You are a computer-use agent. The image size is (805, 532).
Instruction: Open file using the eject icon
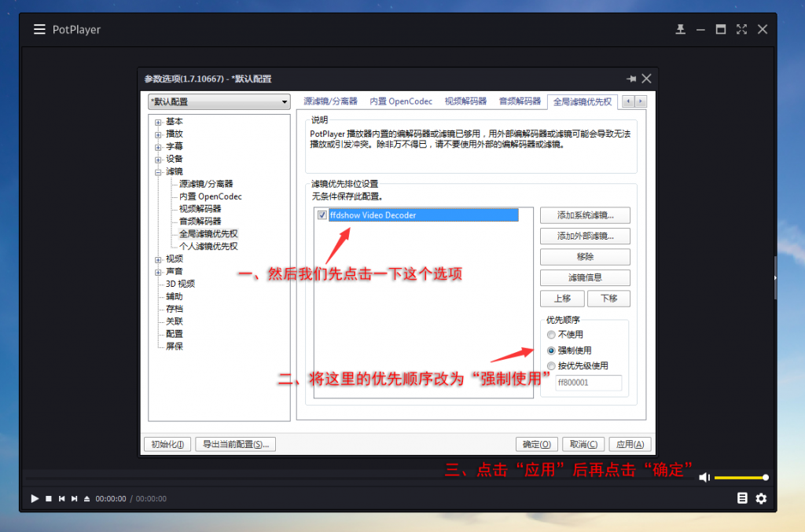click(x=86, y=499)
